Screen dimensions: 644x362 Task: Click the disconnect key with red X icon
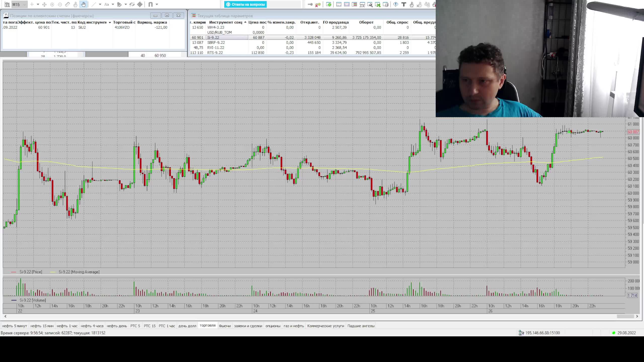318,4
